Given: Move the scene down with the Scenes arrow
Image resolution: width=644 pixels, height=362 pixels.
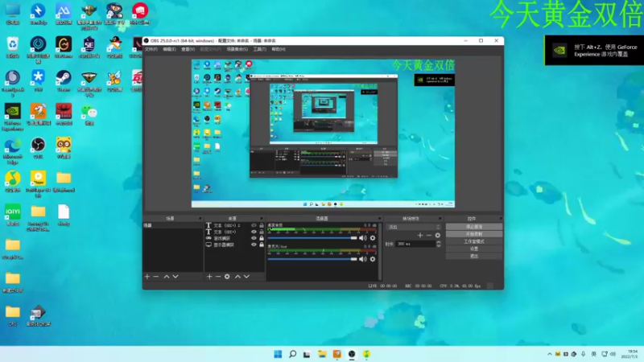Looking at the screenshot, I should click(175, 277).
